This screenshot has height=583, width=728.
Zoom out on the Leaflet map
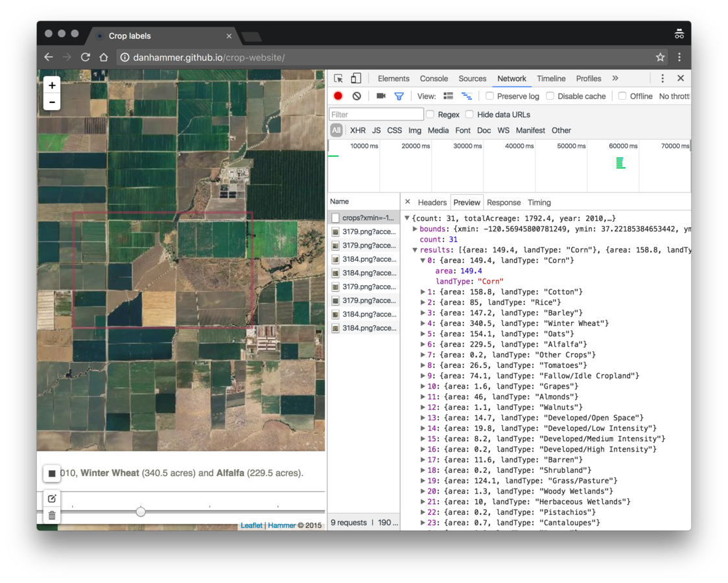click(52, 102)
